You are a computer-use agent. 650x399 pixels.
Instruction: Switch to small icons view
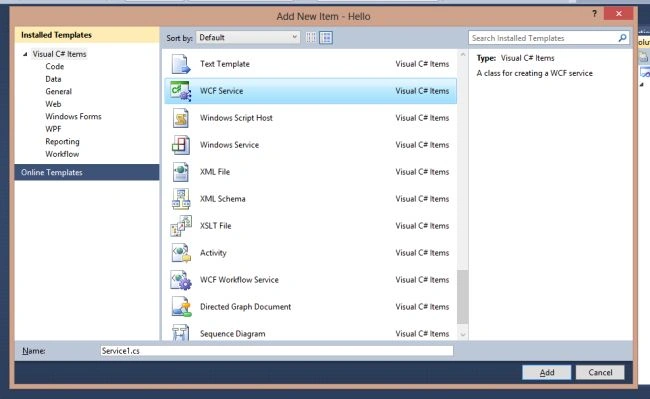tap(311, 38)
